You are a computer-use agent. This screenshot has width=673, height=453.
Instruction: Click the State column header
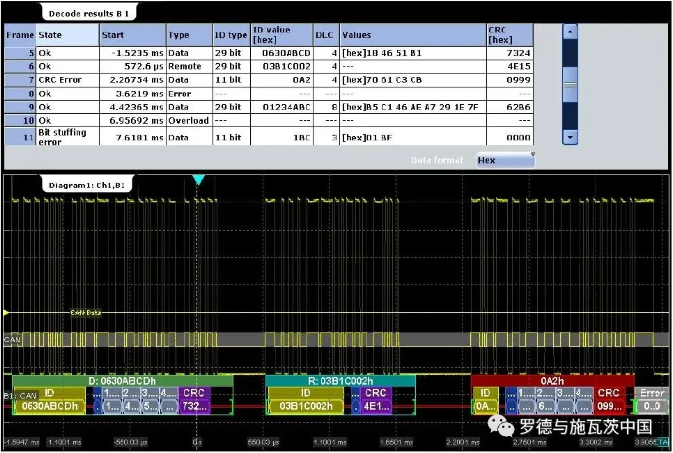(50, 34)
